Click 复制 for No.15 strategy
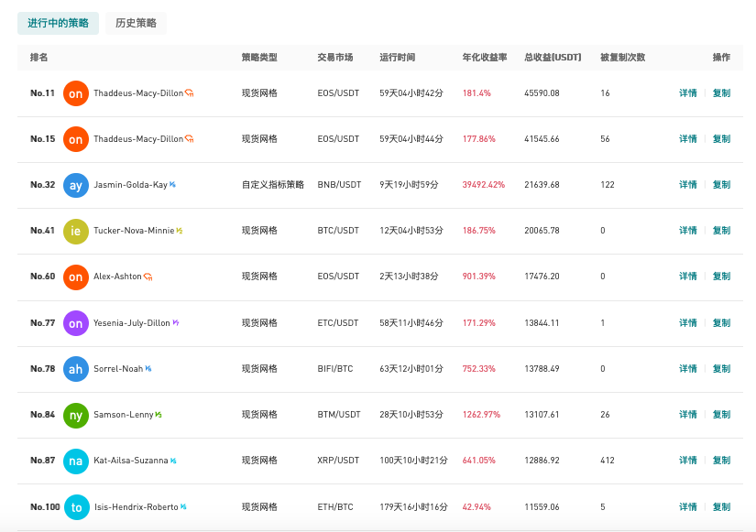The height and width of the screenshot is (532, 756). [x=721, y=139]
